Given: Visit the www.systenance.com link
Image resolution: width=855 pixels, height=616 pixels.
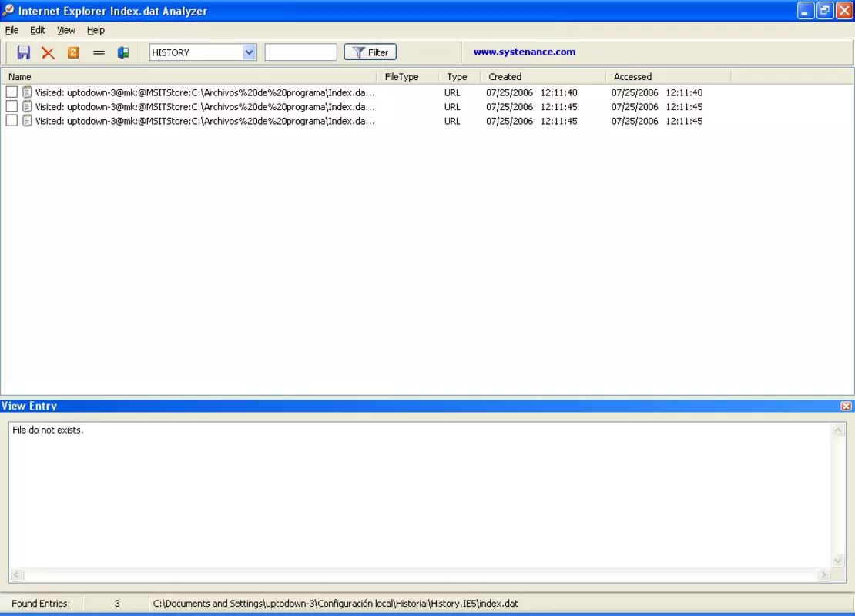Looking at the screenshot, I should click(x=525, y=52).
